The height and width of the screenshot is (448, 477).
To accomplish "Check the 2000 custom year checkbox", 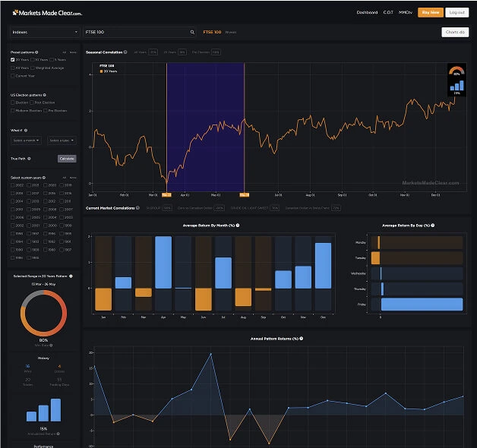I will point(46,226).
